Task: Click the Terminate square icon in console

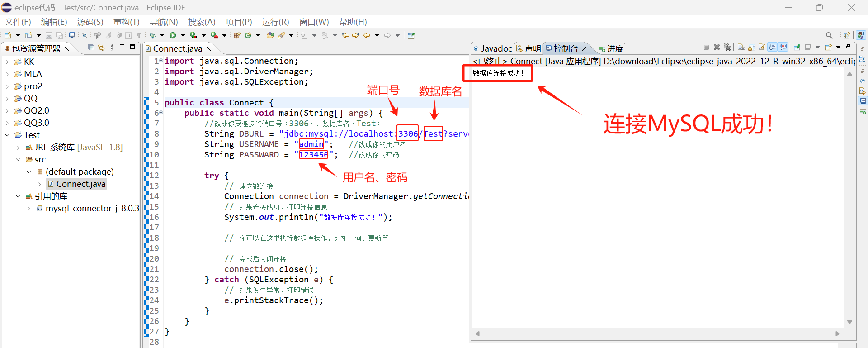Action: point(706,47)
